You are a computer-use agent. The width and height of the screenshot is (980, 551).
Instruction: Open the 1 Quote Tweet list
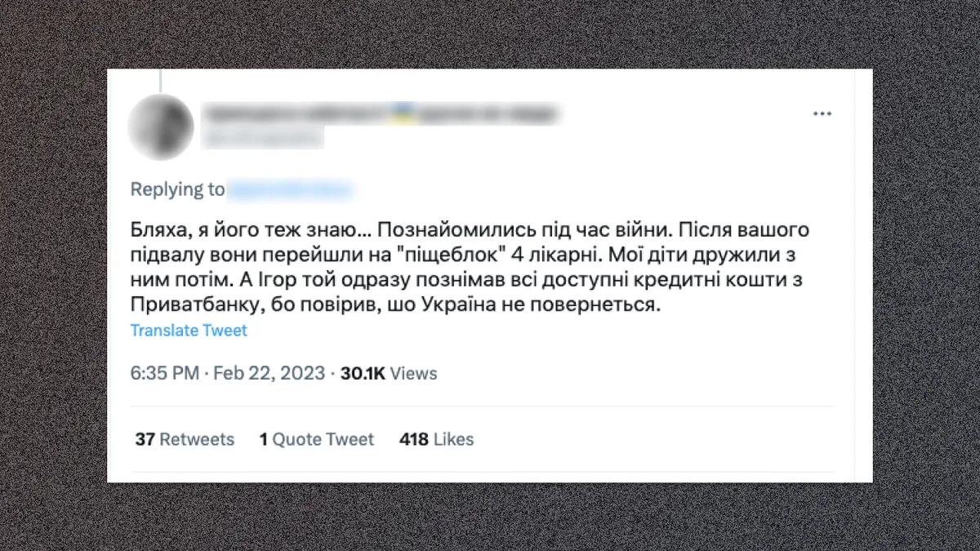(316, 439)
